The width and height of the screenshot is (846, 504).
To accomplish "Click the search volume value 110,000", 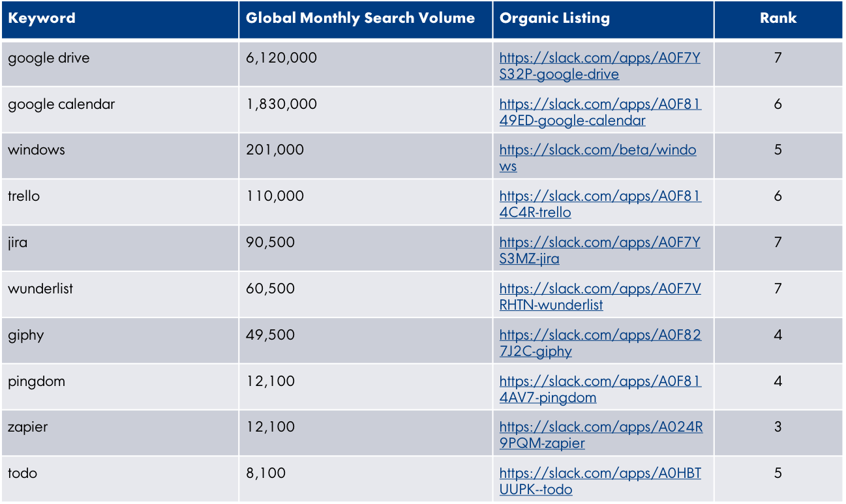I will 275,196.
